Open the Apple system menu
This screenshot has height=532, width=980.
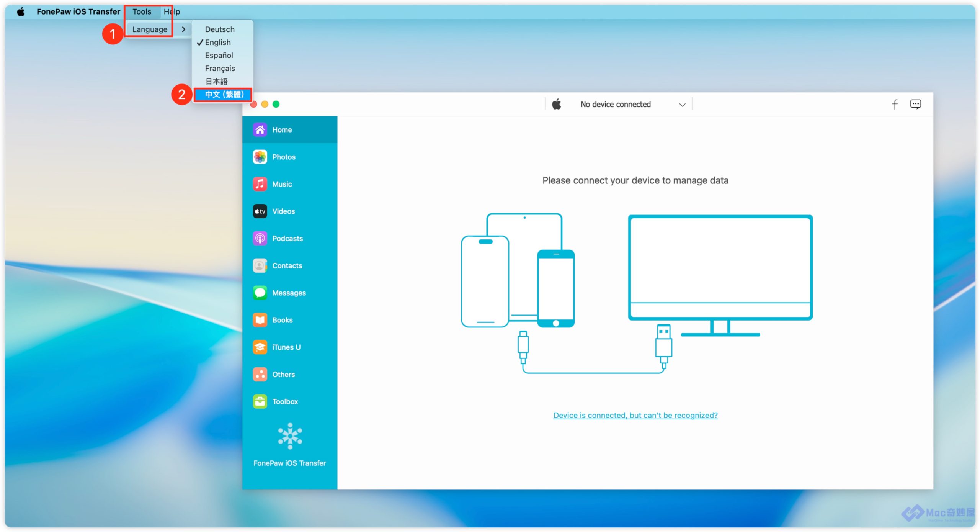(x=21, y=12)
